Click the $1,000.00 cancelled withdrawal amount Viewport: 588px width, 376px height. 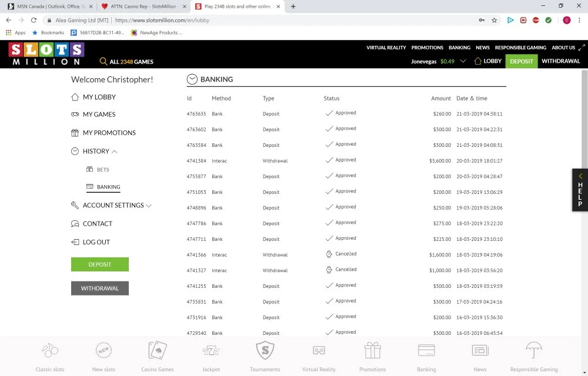[440, 270]
